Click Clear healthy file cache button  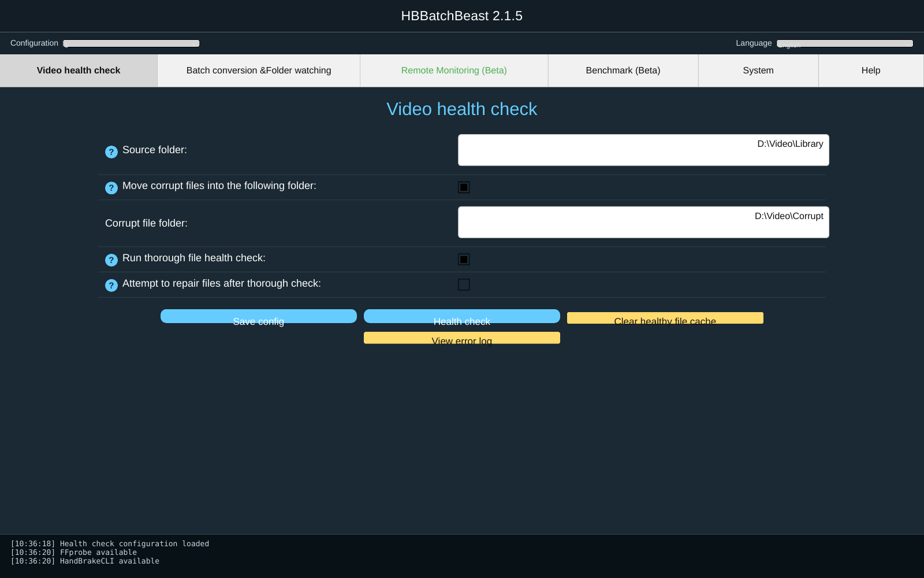pos(665,318)
